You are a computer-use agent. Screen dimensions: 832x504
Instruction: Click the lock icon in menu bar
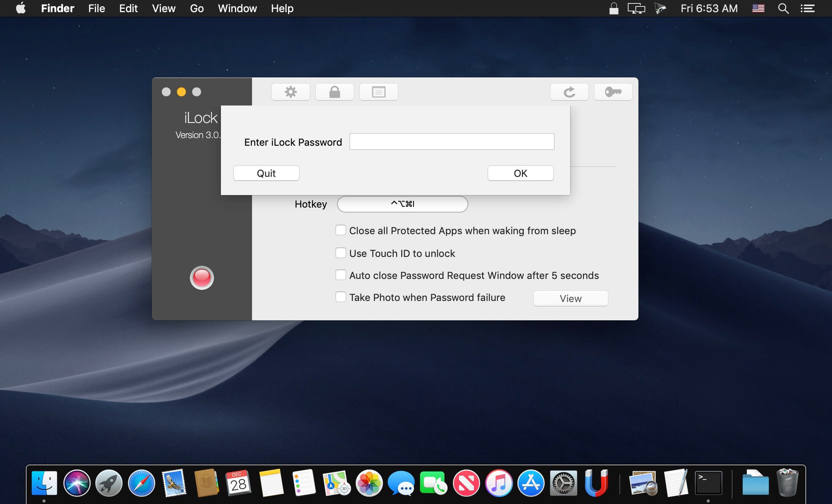click(613, 8)
